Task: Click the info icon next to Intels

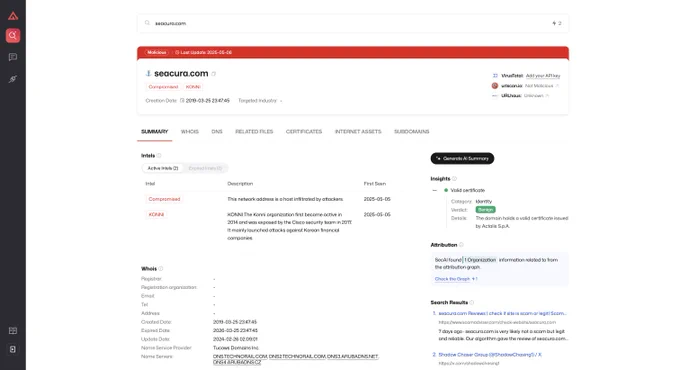Action: click(159, 155)
